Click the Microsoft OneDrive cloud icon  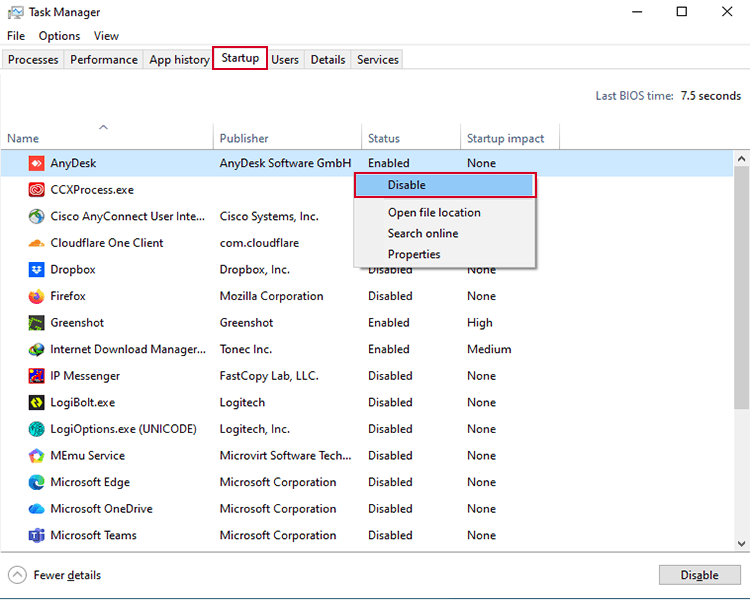pyautogui.click(x=36, y=509)
